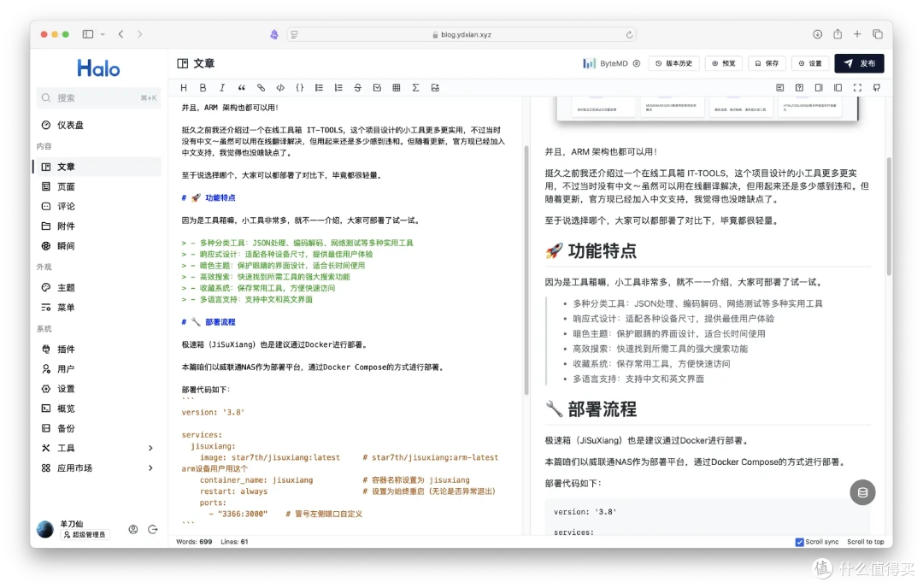Viewport: 923px width, 588px height.
Task: Toggle the Scroll sync checkbox
Action: [x=799, y=542]
